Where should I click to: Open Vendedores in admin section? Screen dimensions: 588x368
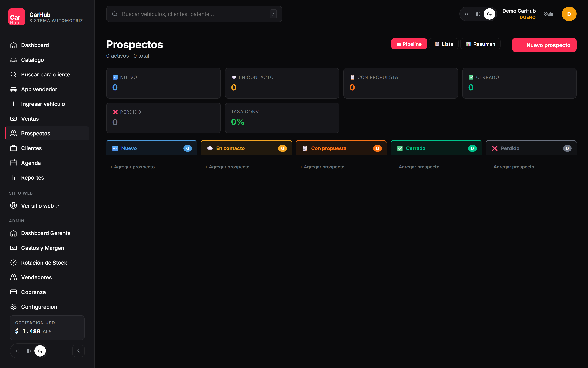click(47, 277)
